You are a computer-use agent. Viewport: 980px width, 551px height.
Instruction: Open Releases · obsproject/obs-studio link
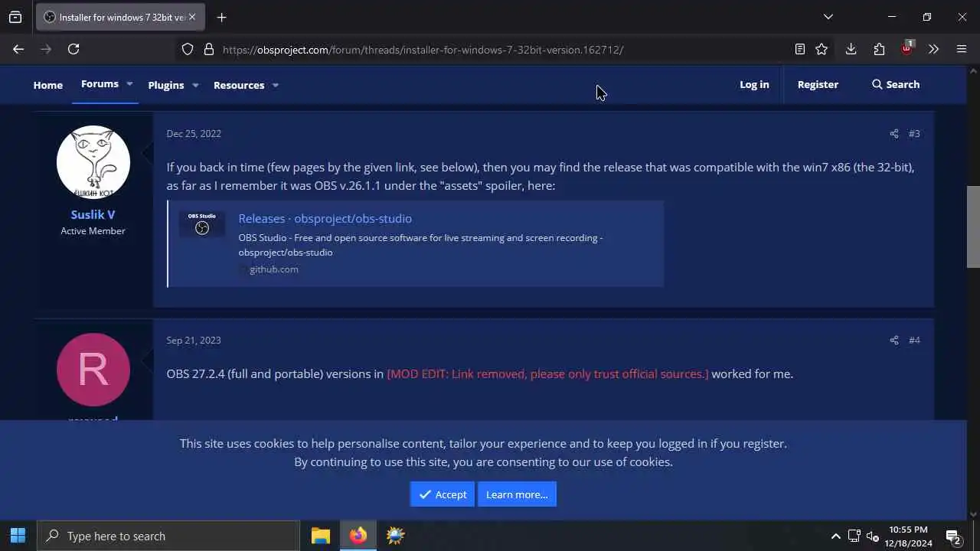click(325, 218)
